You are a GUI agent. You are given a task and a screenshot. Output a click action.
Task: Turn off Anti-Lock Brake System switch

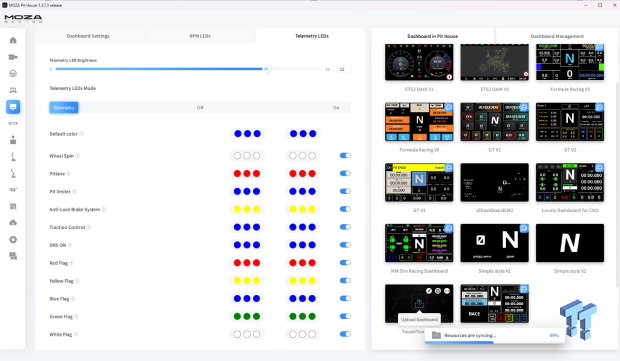(x=345, y=209)
